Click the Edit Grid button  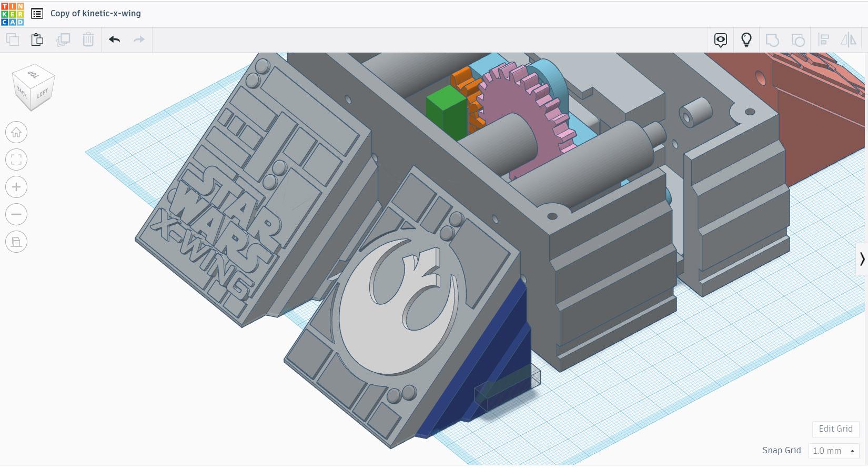835,429
